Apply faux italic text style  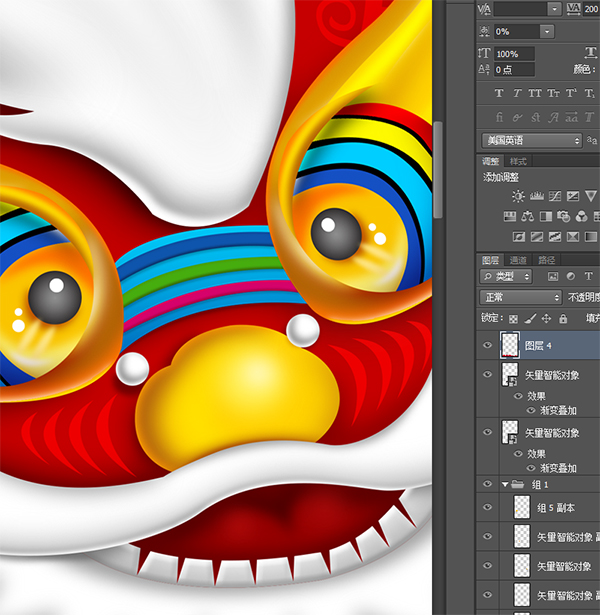point(517,93)
